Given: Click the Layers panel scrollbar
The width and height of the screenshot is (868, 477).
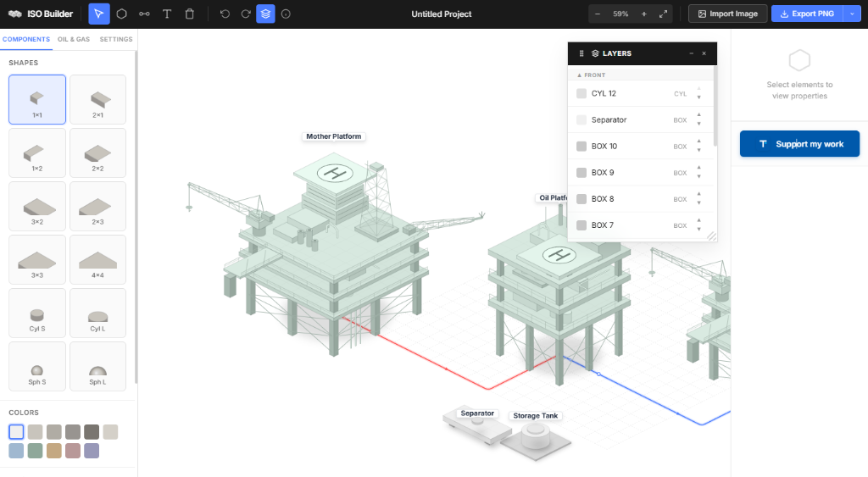Looking at the screenshot, I should 715,106.
